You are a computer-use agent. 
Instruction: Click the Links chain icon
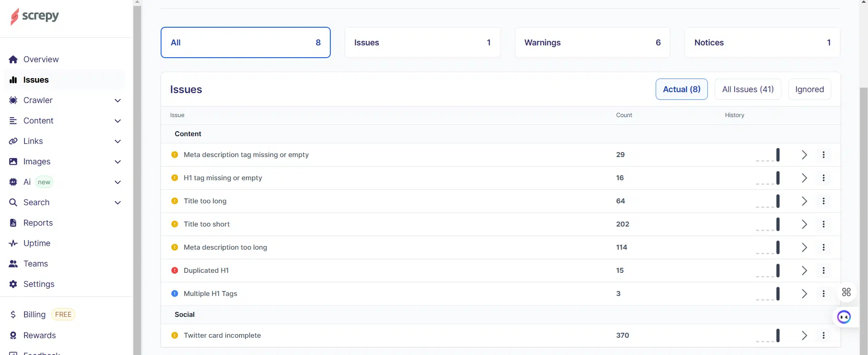click(13, 141)
